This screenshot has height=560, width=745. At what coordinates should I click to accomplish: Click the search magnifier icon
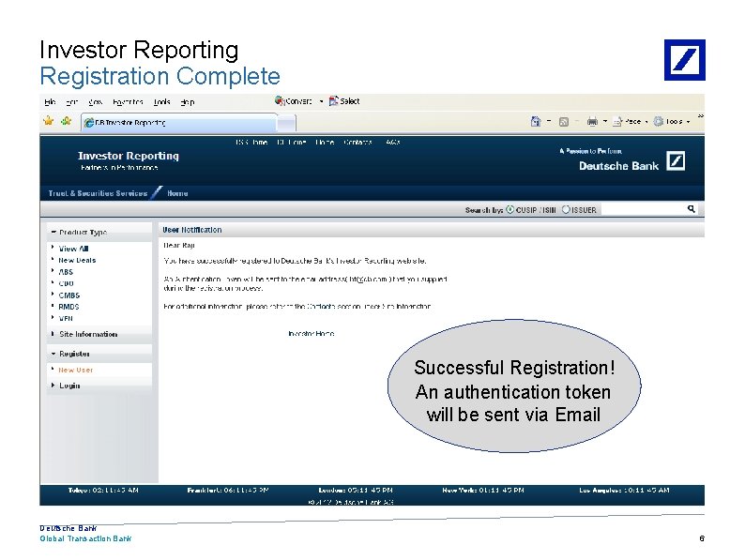(x=692, y=209)
